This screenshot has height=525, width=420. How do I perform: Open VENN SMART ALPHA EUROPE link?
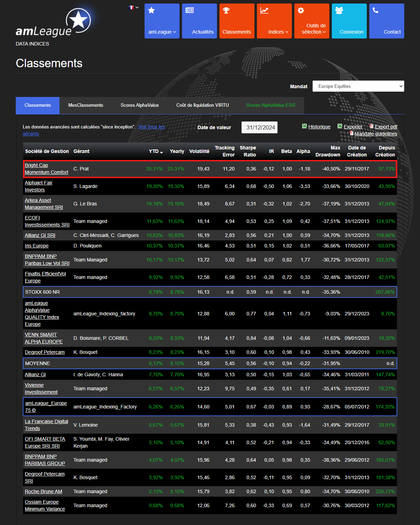pyautogui.click(x=44, y=338)
